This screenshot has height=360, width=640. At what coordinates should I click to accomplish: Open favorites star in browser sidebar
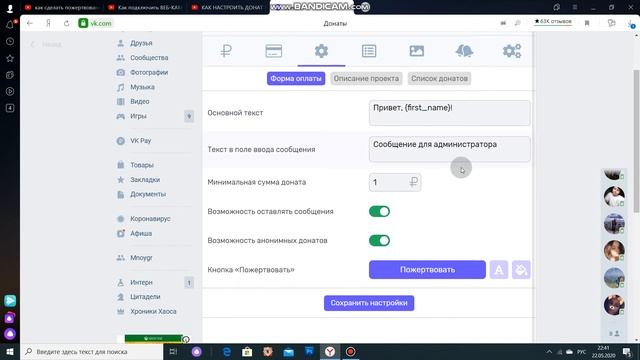tap(10, 58)
